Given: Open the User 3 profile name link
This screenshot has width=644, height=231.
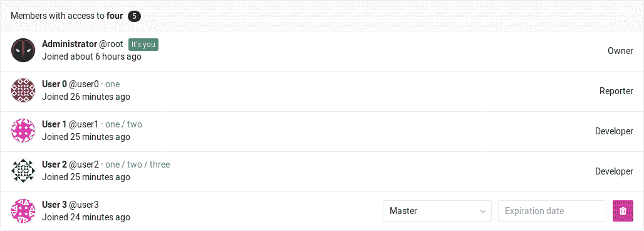Looking at the screenshot, I should point(55,205).
